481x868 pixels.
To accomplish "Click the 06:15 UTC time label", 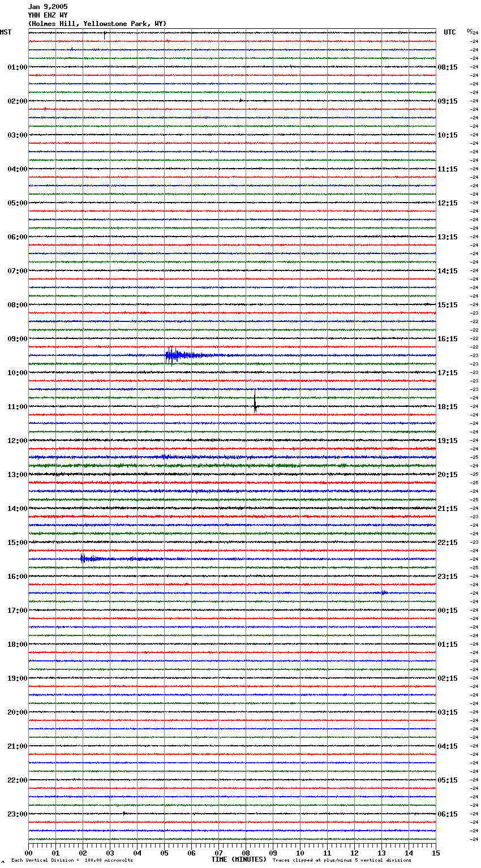I will (448, 814).
